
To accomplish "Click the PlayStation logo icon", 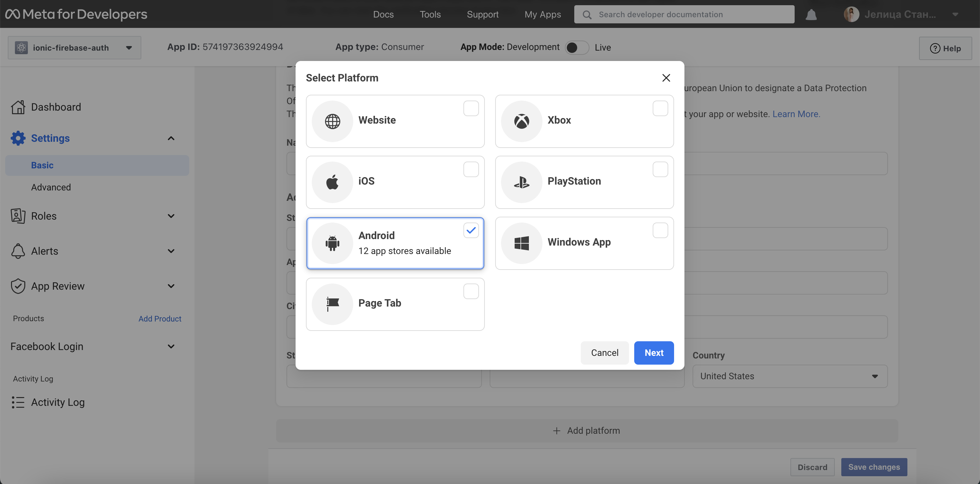I will (521, 182).
